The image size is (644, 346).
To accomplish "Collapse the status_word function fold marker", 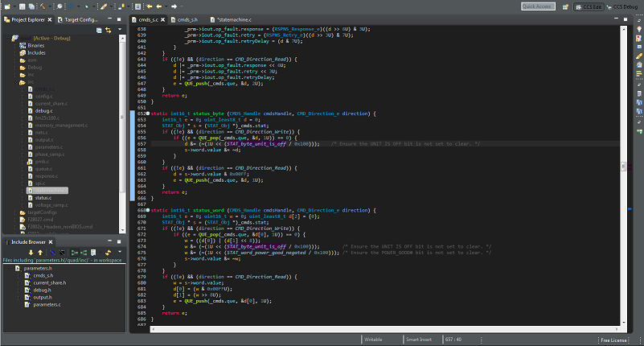I will point(148,210).
